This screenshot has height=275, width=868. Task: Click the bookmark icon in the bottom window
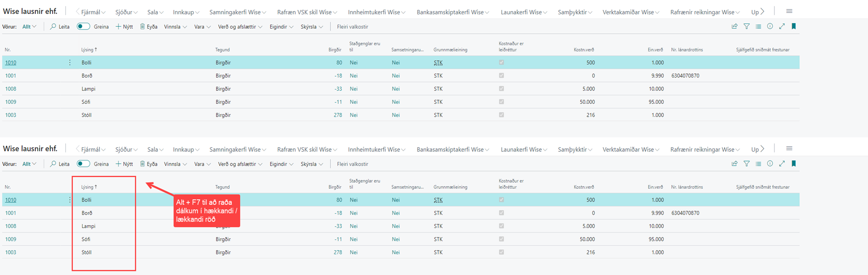click(794, 164)
